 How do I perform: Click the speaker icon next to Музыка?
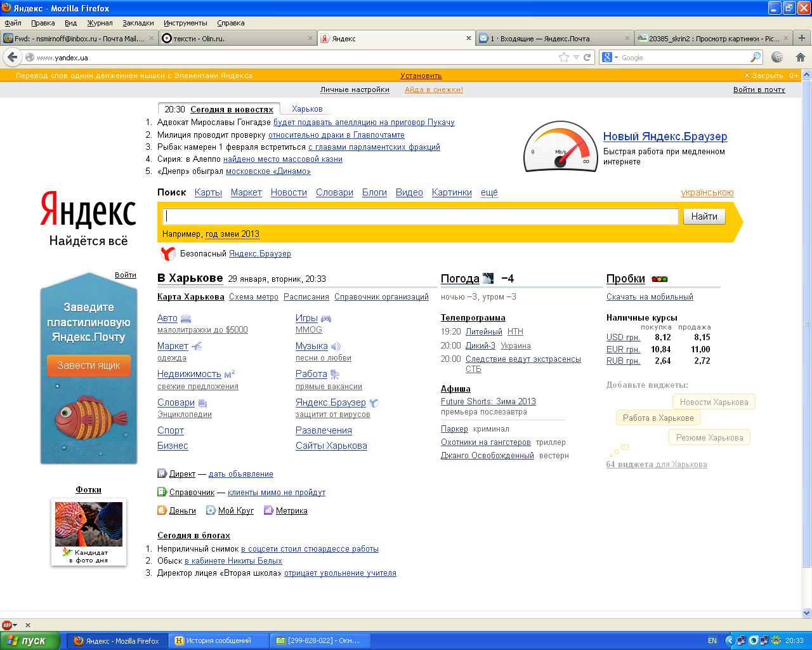point(336,347)
